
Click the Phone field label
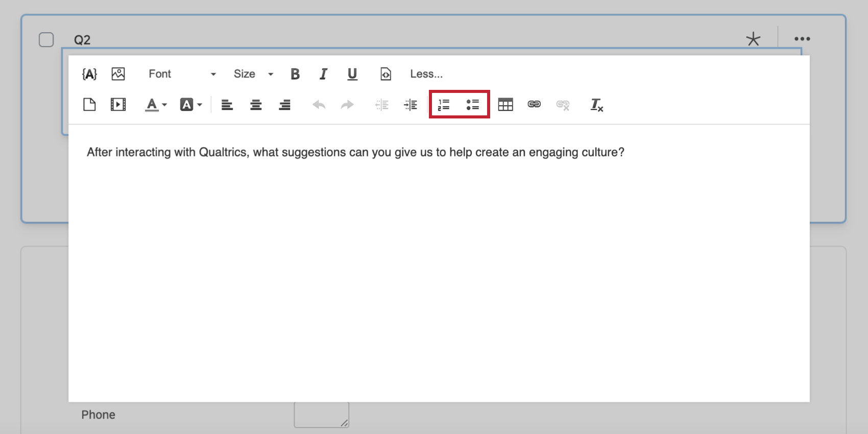click(98, 415)
